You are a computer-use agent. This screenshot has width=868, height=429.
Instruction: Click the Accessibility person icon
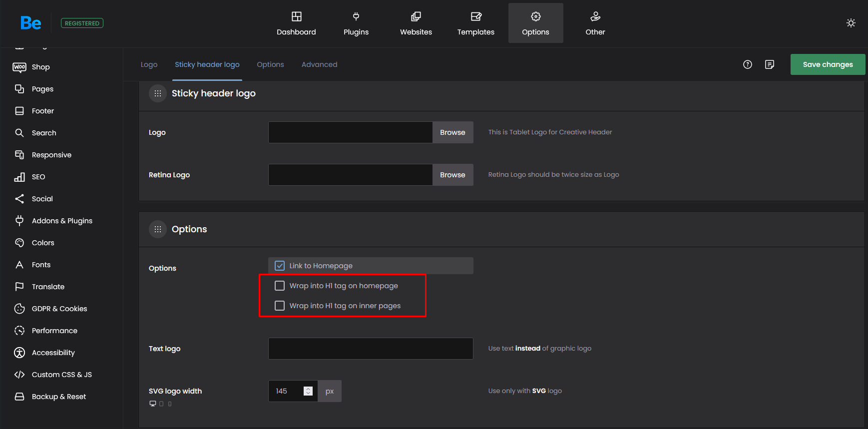pos(19,353)
